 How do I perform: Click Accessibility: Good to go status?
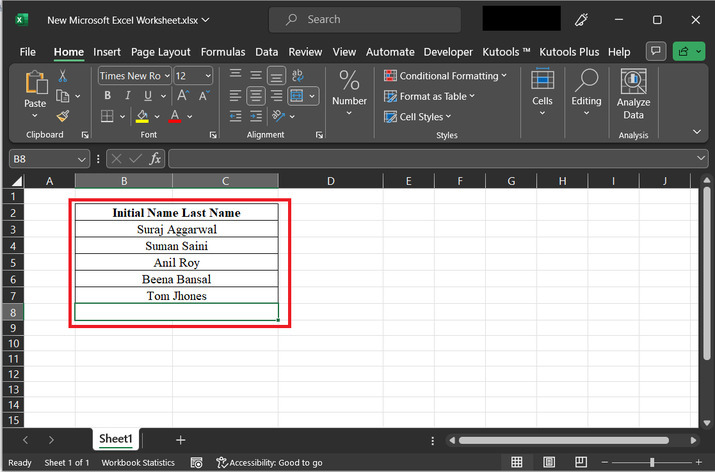[269, 463]
